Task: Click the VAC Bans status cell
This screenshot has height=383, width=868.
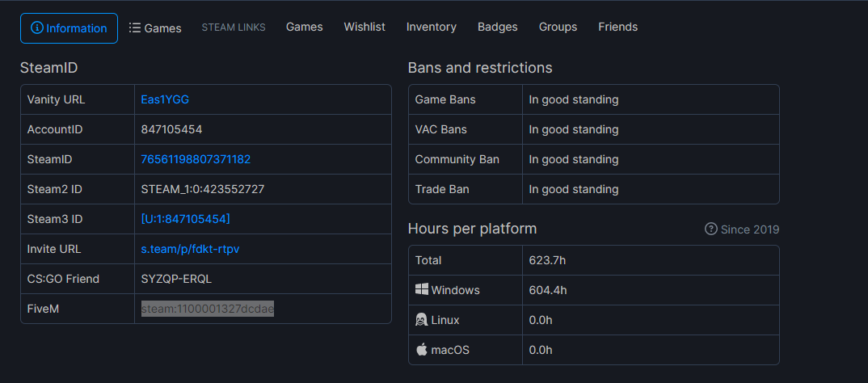Action: [x=651, y=129]
